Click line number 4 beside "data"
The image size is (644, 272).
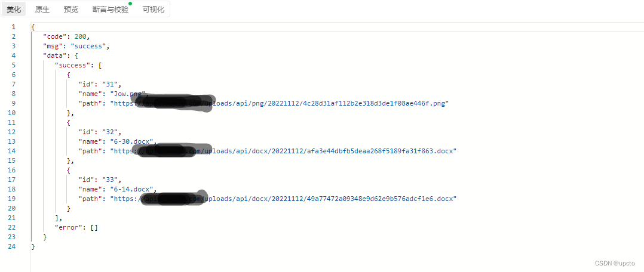(14, 55)
